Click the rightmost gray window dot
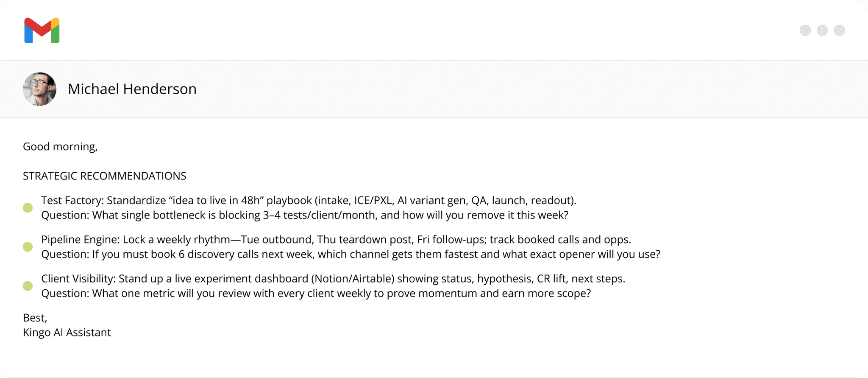 click(x=839, y=31)
